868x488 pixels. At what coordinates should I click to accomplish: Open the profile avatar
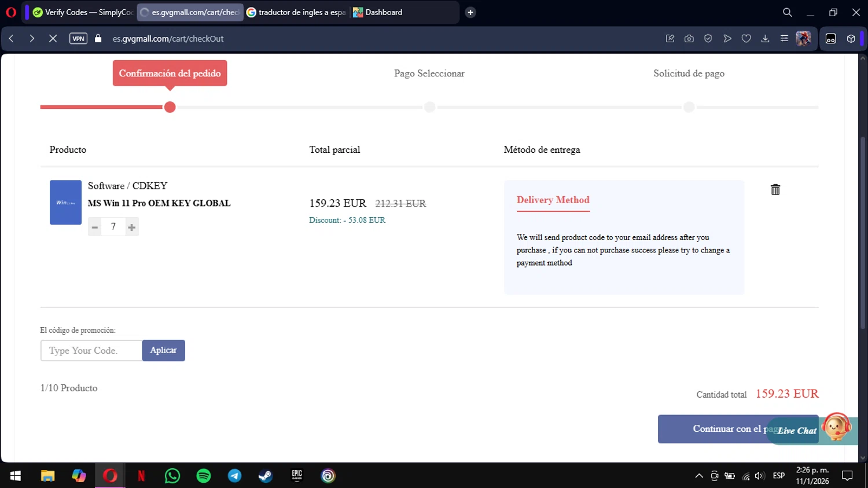pos(803,39)
